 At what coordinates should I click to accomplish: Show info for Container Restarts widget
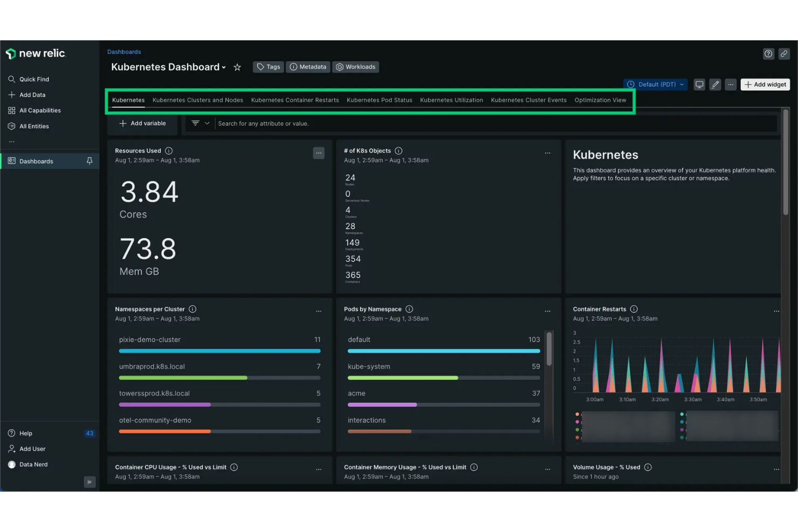(634, 309)
